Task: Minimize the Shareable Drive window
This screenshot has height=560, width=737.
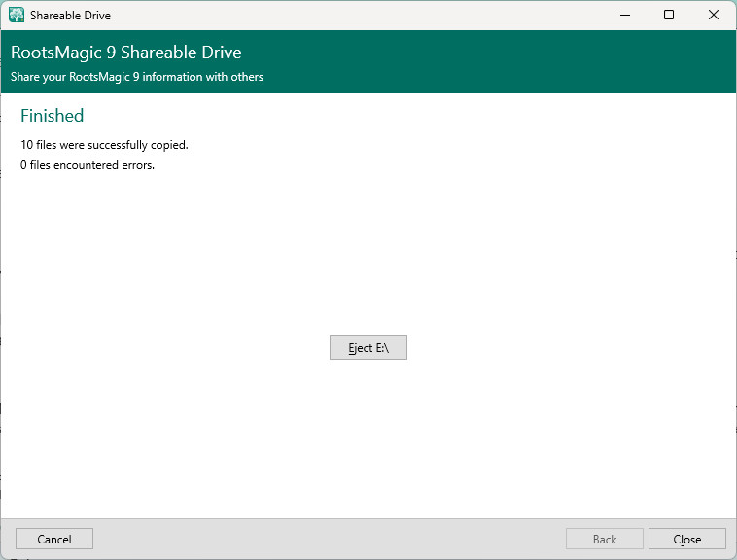Action: click(x=624, y=16)
